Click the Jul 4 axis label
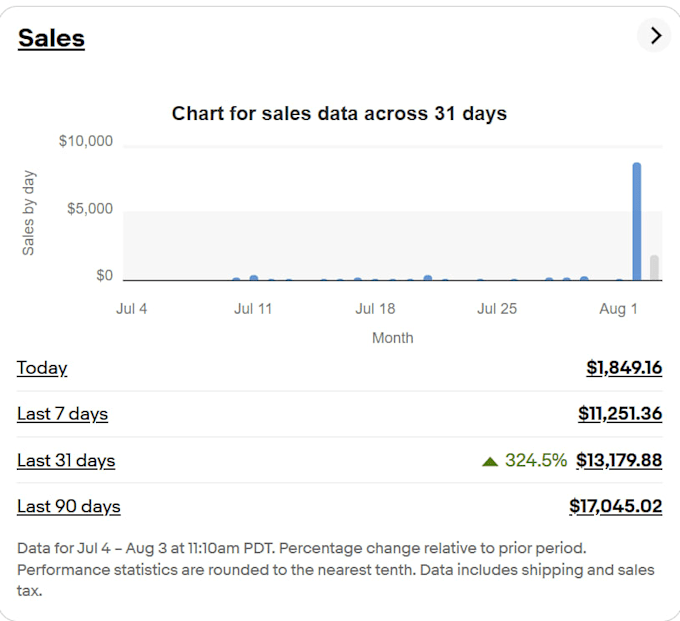680x621 pixels. 131,309
